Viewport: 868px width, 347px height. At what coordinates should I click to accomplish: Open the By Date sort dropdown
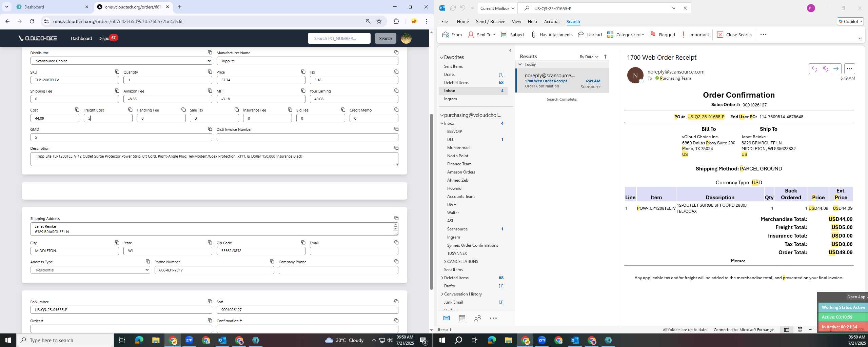click(589, 57)
